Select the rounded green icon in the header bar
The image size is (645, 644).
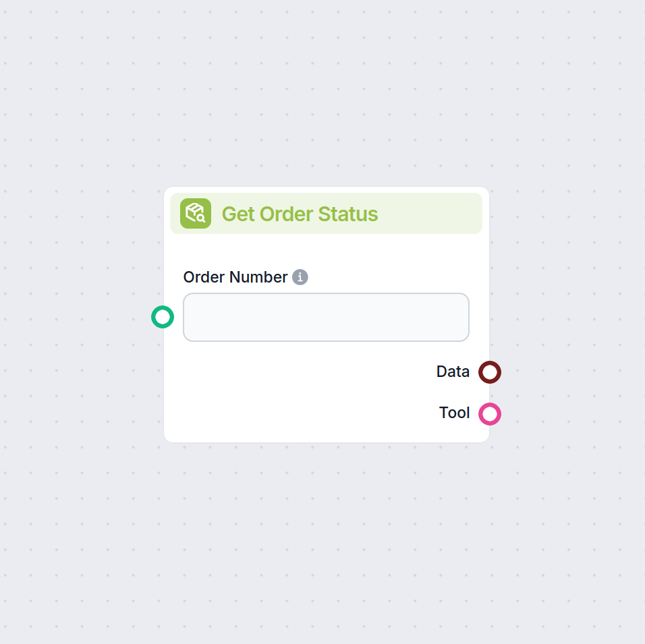[195, 213]
